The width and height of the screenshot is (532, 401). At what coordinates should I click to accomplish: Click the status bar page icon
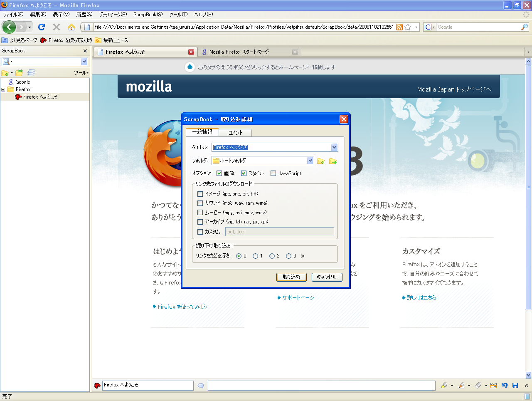[x=527, y=396]
